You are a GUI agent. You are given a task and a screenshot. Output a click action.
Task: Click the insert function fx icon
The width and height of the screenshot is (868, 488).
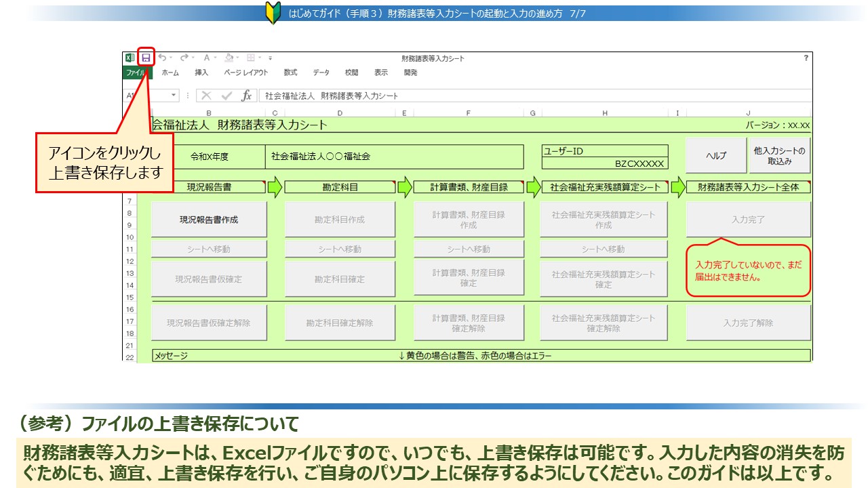[x=246, y=96]
